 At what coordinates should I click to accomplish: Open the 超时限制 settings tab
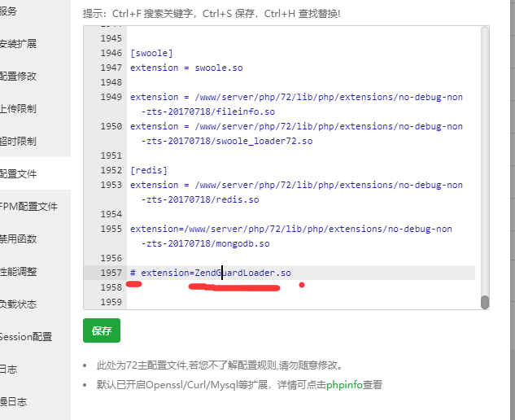pos(20,141)
